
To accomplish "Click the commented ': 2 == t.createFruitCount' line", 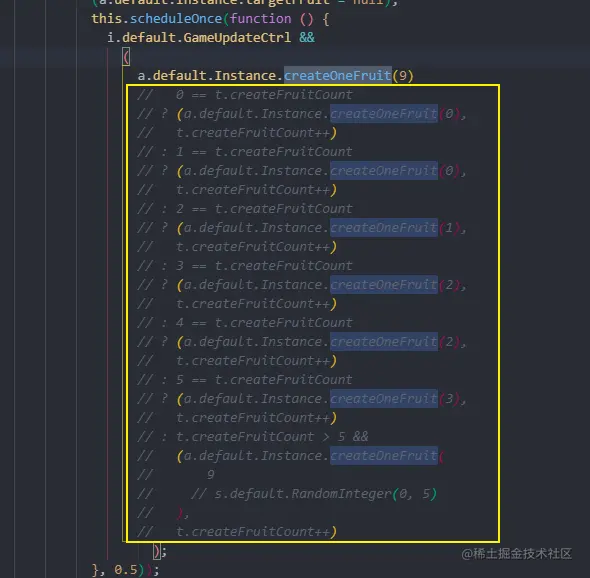I will 245,208.
